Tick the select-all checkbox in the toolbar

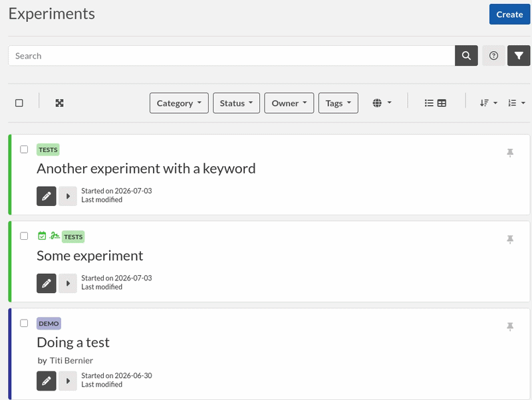pyautogui.click(x=19, y=103)
